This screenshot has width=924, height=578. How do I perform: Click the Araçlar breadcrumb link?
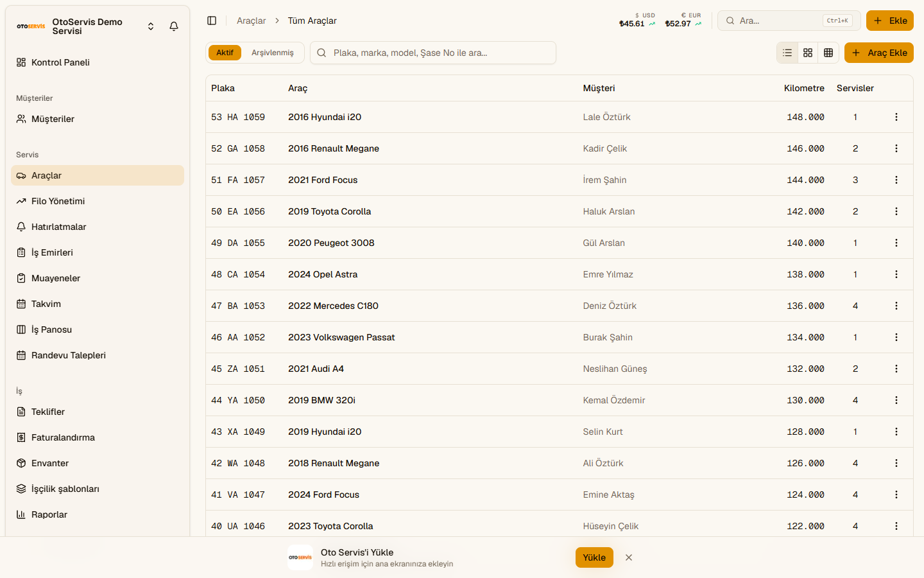(251, 21)
